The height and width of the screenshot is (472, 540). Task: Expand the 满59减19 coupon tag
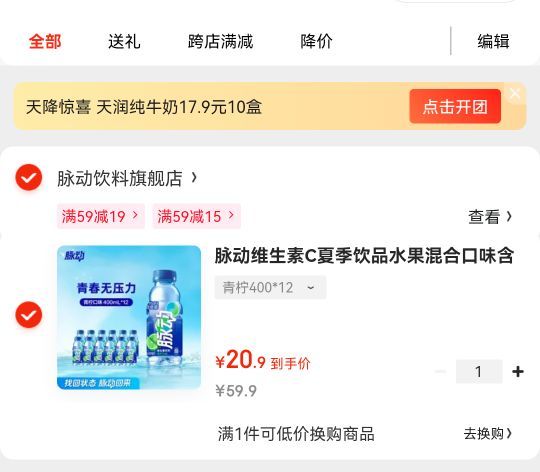101,217
